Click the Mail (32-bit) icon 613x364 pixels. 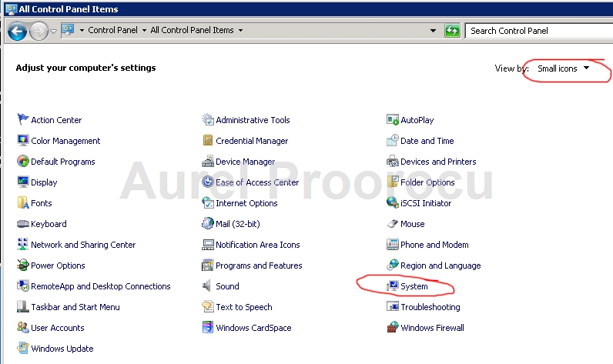[208, 223]
